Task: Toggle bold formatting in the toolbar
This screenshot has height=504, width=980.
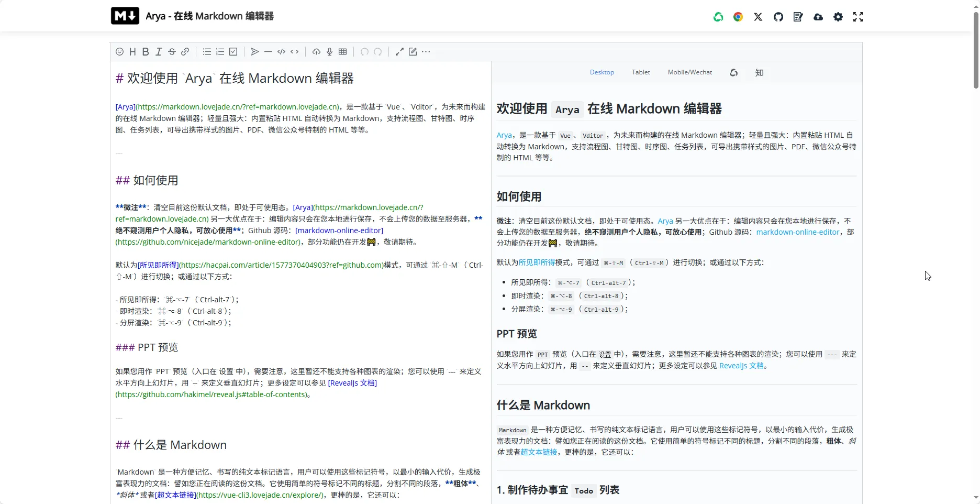Action: coord(146,52)
